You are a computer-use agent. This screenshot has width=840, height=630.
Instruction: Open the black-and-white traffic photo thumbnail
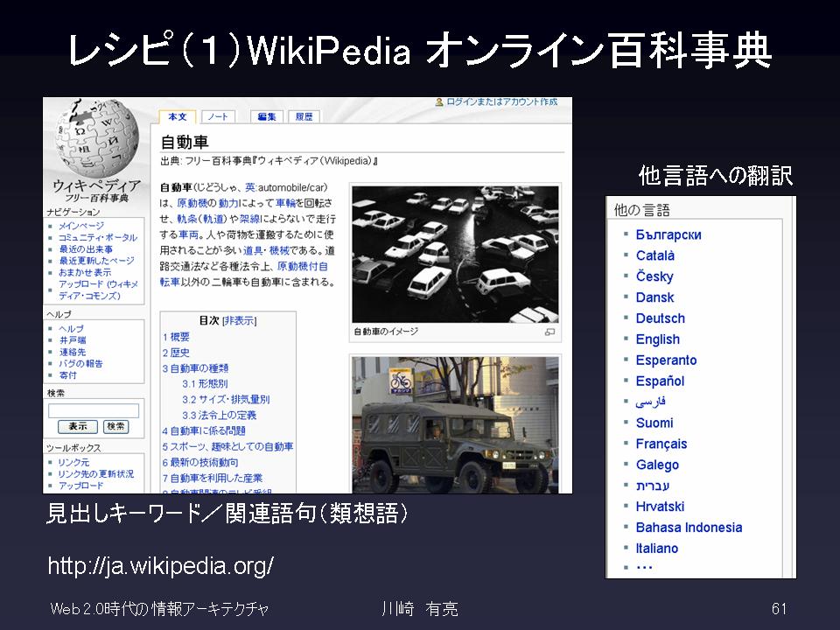point(455,255)
